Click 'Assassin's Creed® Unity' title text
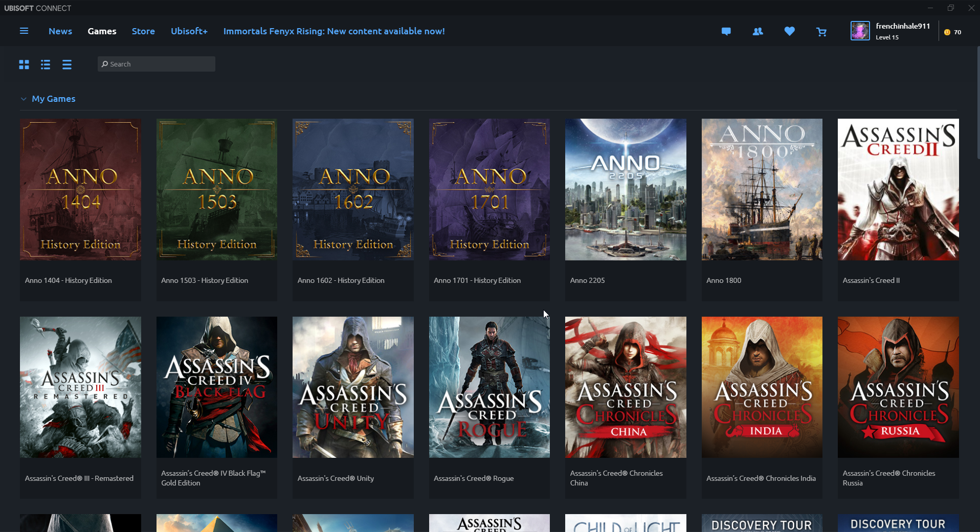 point(336,478)
